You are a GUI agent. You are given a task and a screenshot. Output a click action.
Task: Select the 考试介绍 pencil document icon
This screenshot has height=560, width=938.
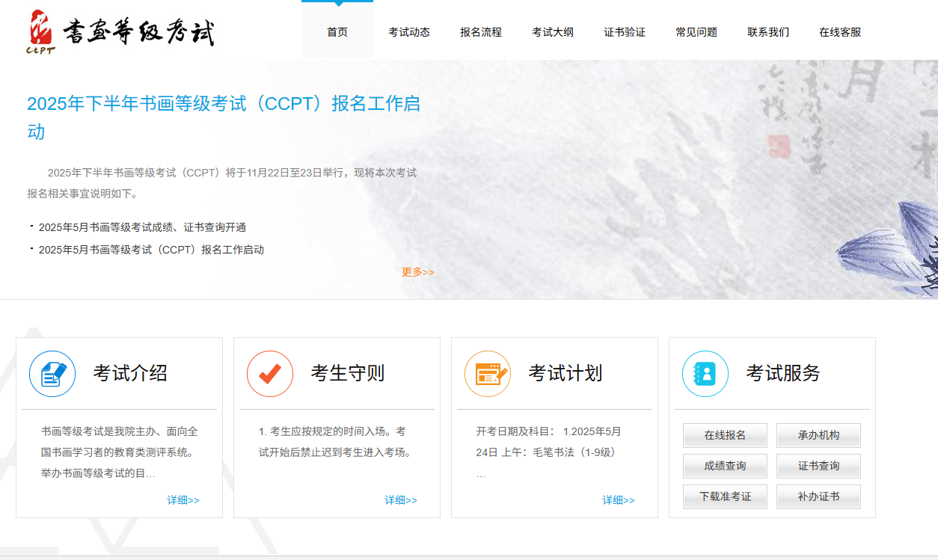(51, 373)
